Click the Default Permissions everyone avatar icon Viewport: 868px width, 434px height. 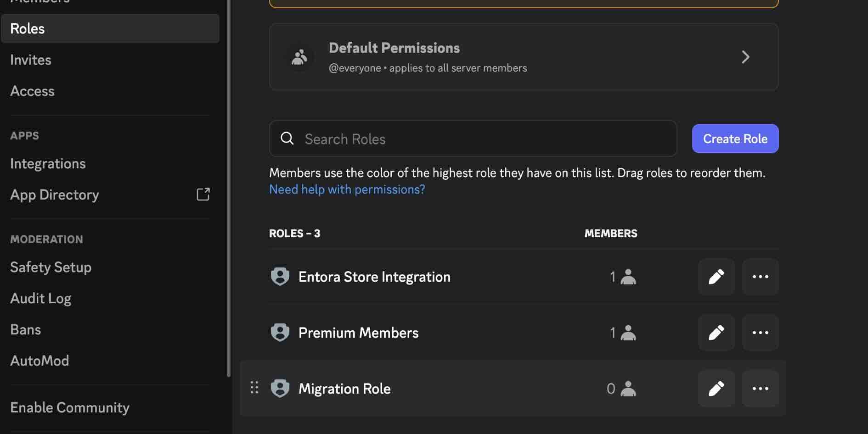tap(299, 57)
